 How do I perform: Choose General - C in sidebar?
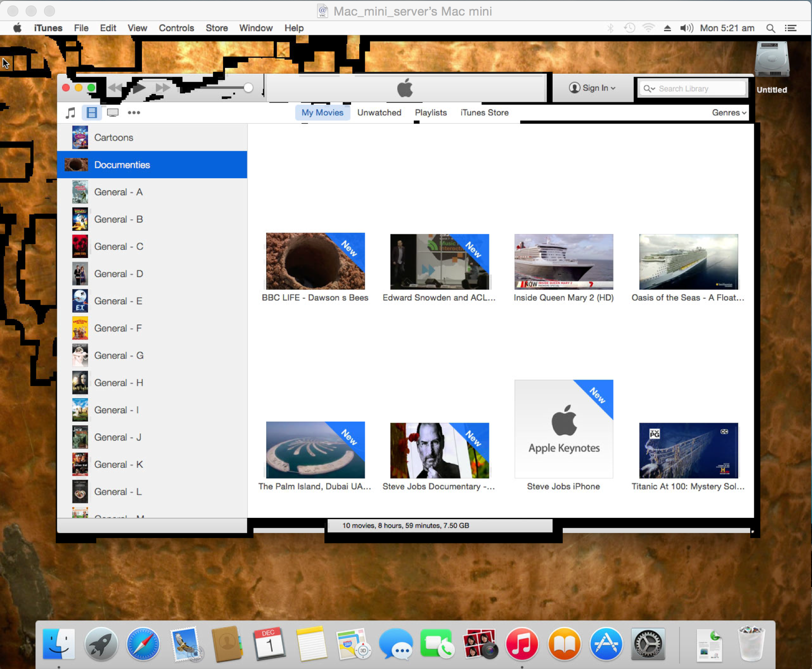[152, 247]
